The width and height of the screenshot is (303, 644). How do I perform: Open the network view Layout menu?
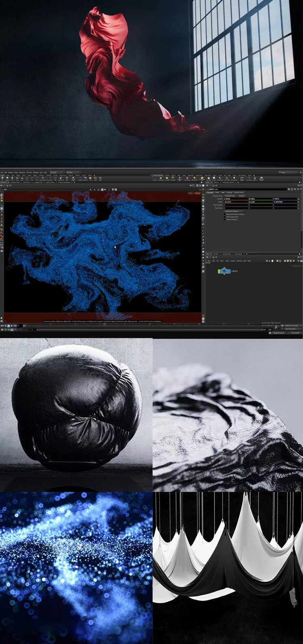[x=233, y=261]
